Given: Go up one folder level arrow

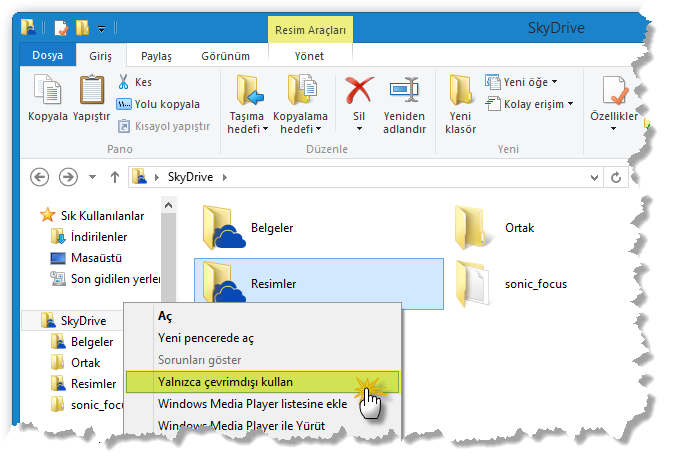Looking at the screenshot, I should click(x=115, y=177).
